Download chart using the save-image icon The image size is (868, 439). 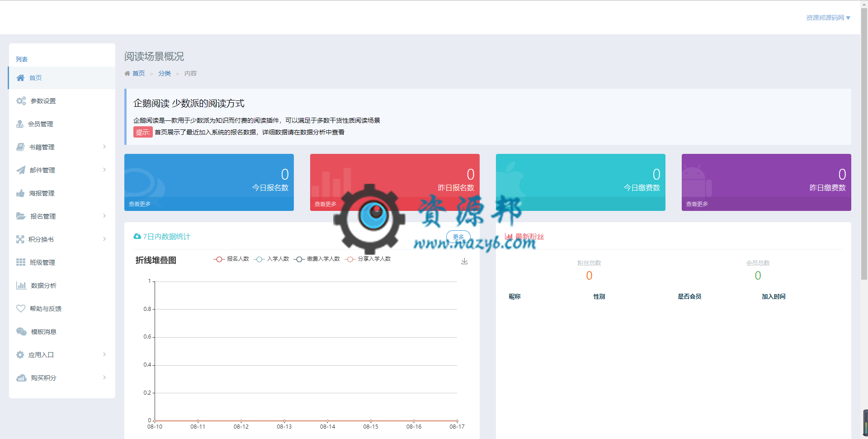point(464,261)
